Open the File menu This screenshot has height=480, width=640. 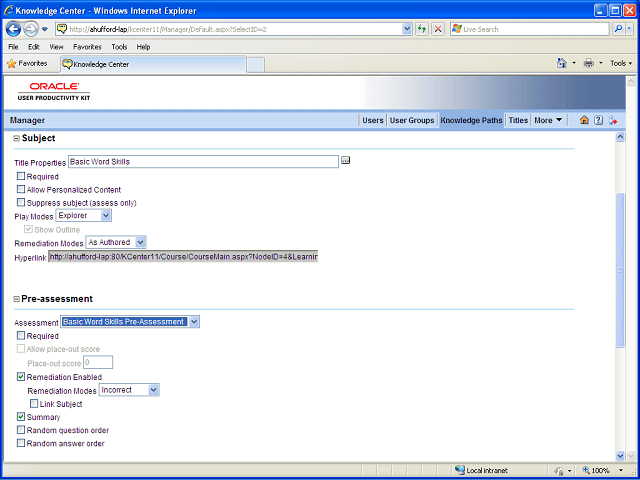point(13,47)
